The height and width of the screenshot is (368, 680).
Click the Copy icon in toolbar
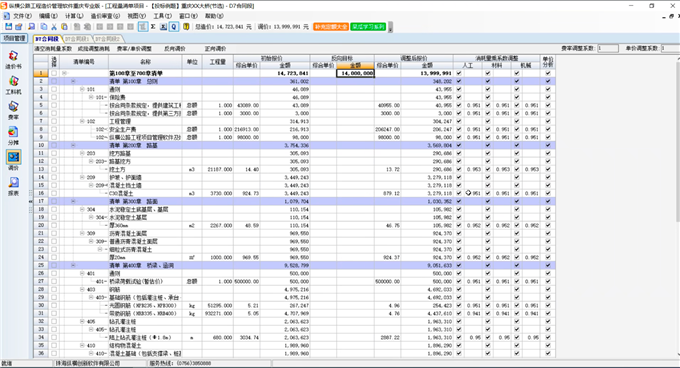(x=44, y=26)
